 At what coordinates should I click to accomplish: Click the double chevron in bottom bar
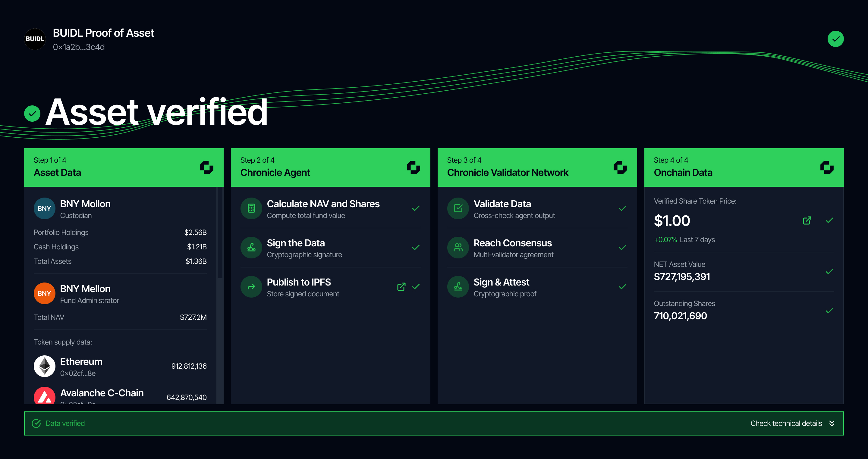click(832, 424)
